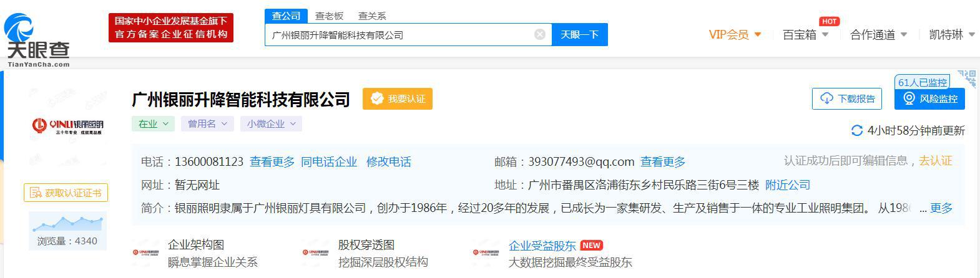Click the refresh icon next to update time
Image resolution: width=980 pixels, height=278 pixels.
(x=857, y=130)
